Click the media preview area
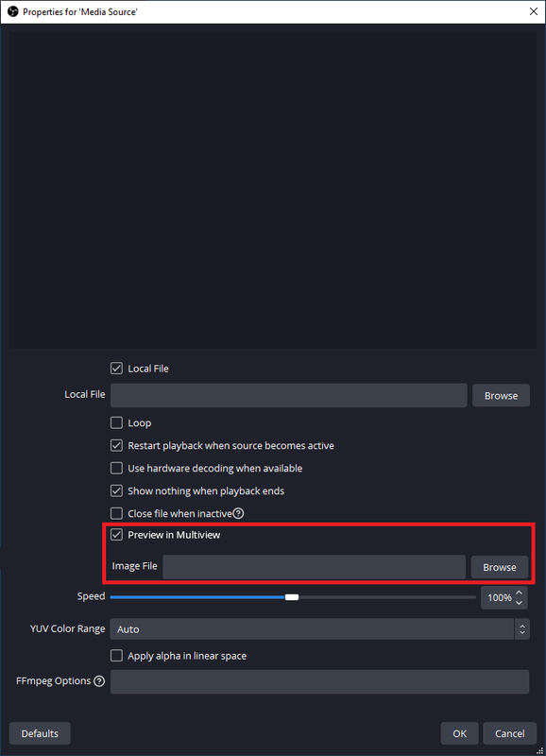The image size is (546, 756). coord(273,190)
